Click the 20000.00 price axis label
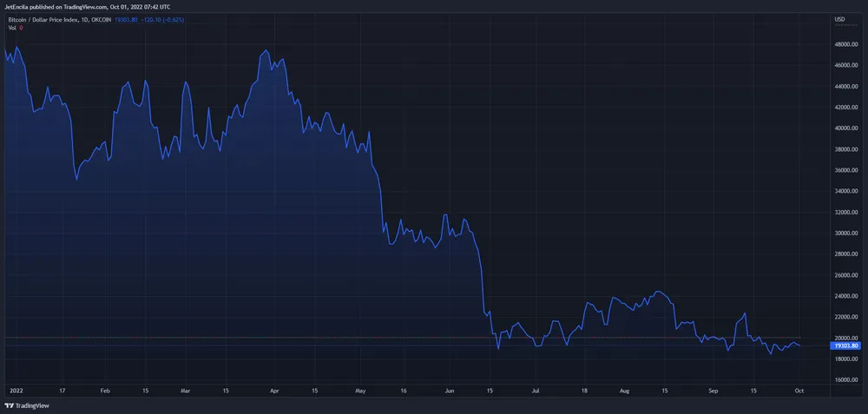868x414 pixels. [845, 338]
